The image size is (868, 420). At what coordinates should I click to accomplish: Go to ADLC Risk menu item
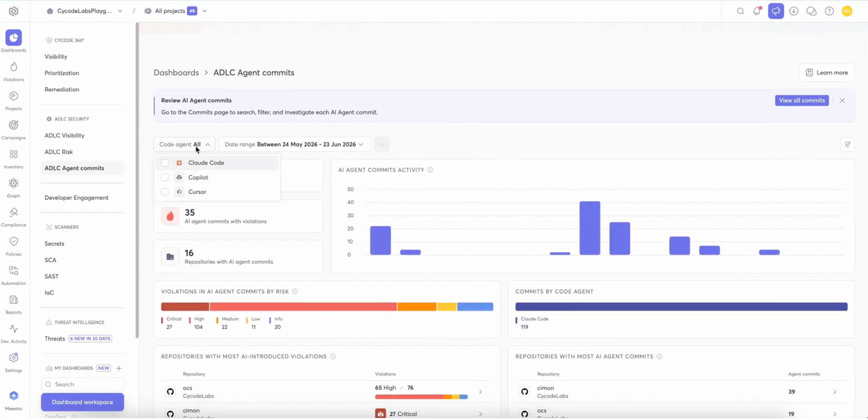tap(58, 152)
